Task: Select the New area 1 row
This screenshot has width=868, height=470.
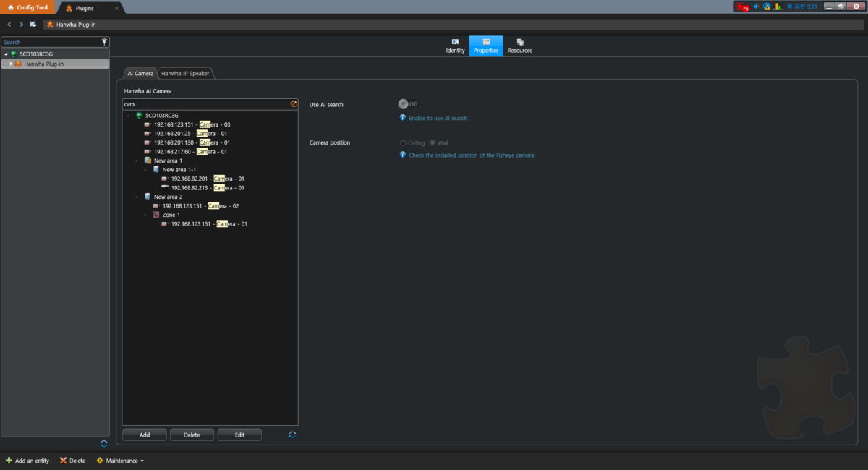Action: (168, 161)
